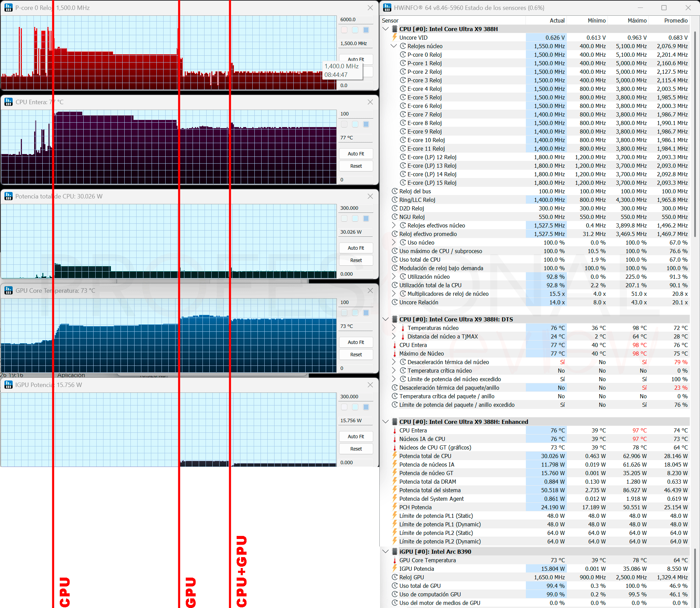This screenshot has width=700, height=608.
Task: Click the Máximo column header
Action: (637, 20)
